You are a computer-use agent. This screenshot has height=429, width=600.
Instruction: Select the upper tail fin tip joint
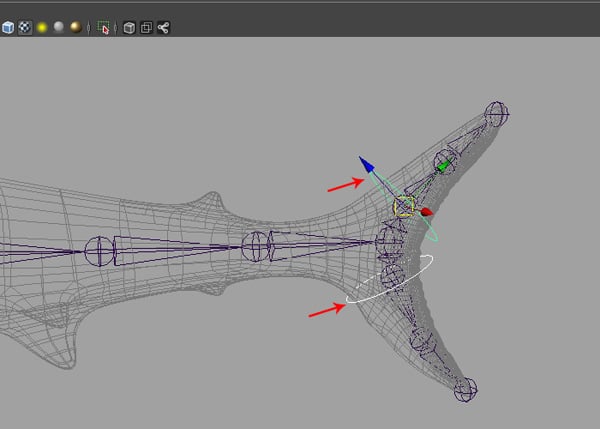497,114
